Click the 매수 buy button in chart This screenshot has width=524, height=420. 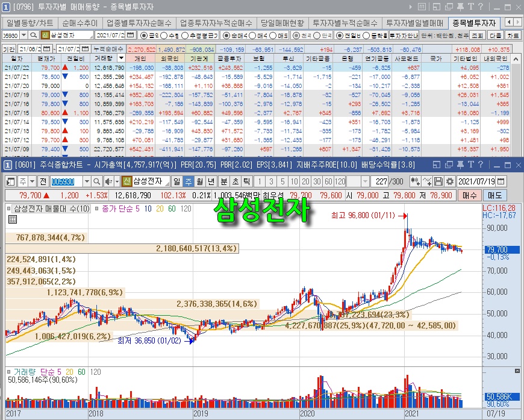pos(470,195)
